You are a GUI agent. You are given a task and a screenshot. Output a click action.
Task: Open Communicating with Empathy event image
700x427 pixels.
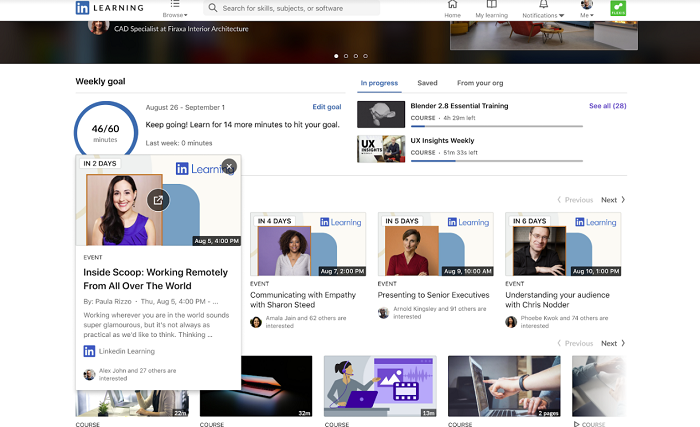point(308,244)
